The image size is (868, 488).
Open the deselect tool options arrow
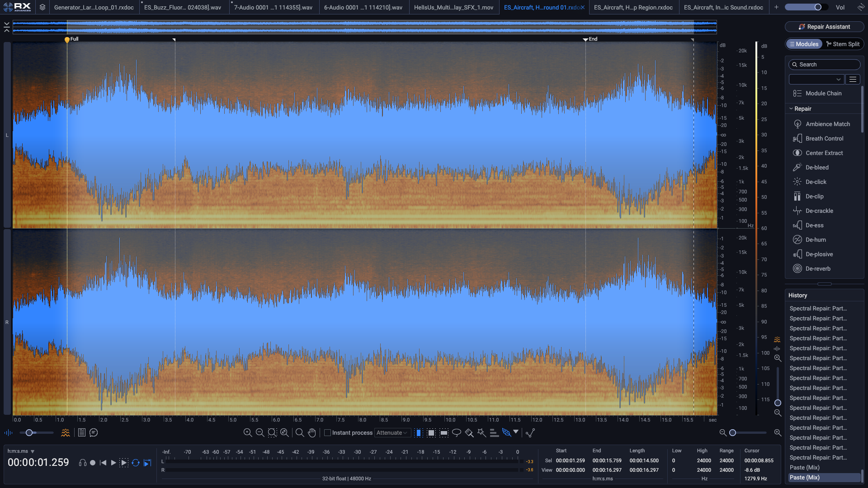click(x=516, y=432)
